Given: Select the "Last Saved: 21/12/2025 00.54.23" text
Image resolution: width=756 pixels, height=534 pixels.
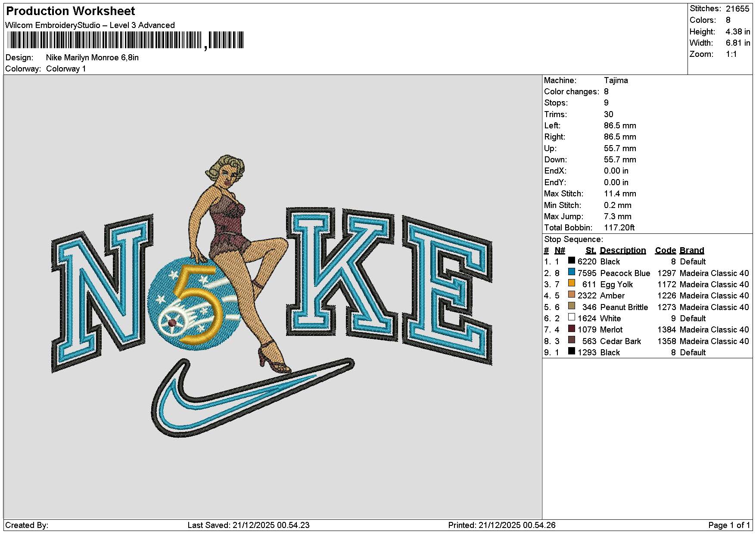Looking at the screenshot, I should tap(249, 525).
